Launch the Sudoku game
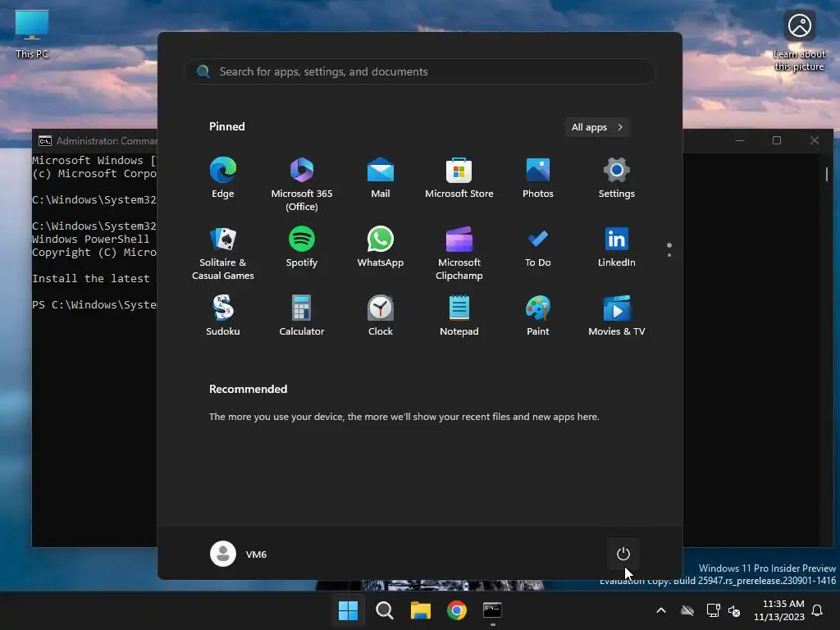This screenshot has height=630, width=840. tap(223, 316)
